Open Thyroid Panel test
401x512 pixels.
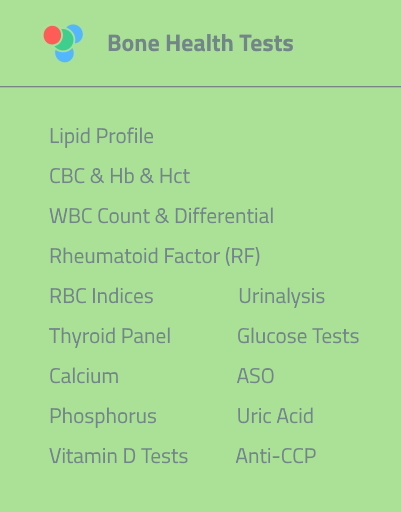pos(110,336)
